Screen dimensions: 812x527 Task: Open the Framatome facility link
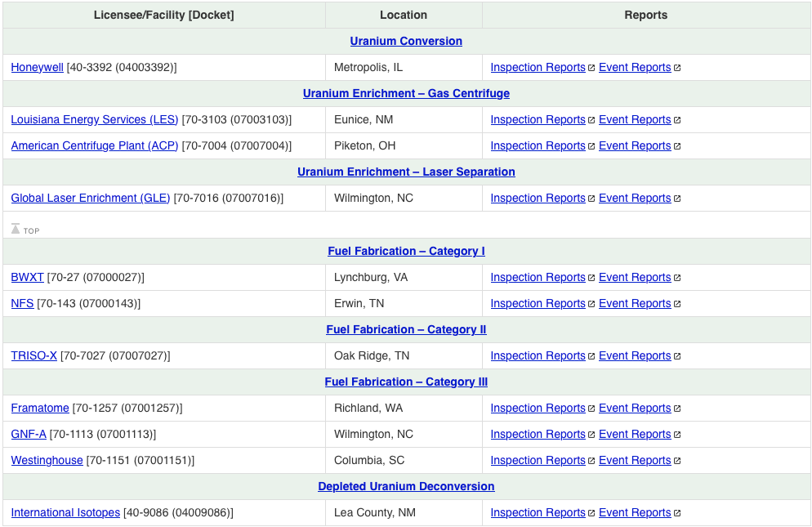coord(40,408)
